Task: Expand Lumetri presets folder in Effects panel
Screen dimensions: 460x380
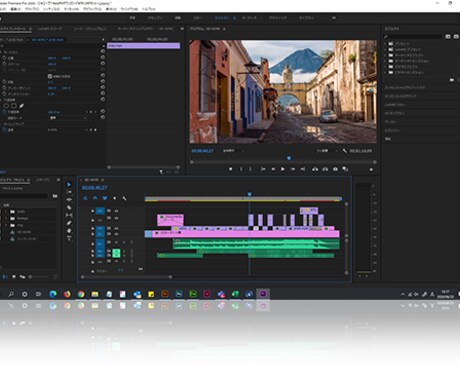Action: click(x=386, y=49)
